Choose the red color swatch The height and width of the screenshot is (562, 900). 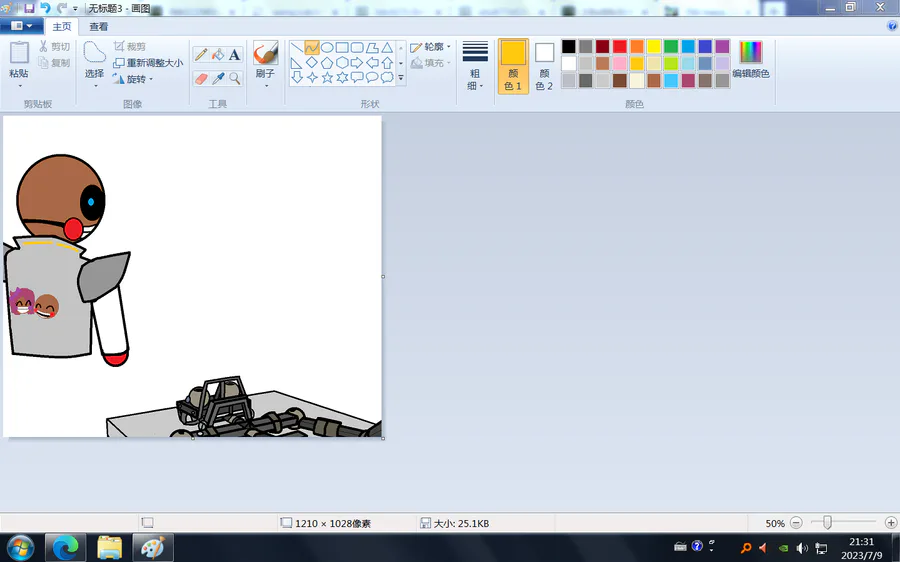point(619,46)
